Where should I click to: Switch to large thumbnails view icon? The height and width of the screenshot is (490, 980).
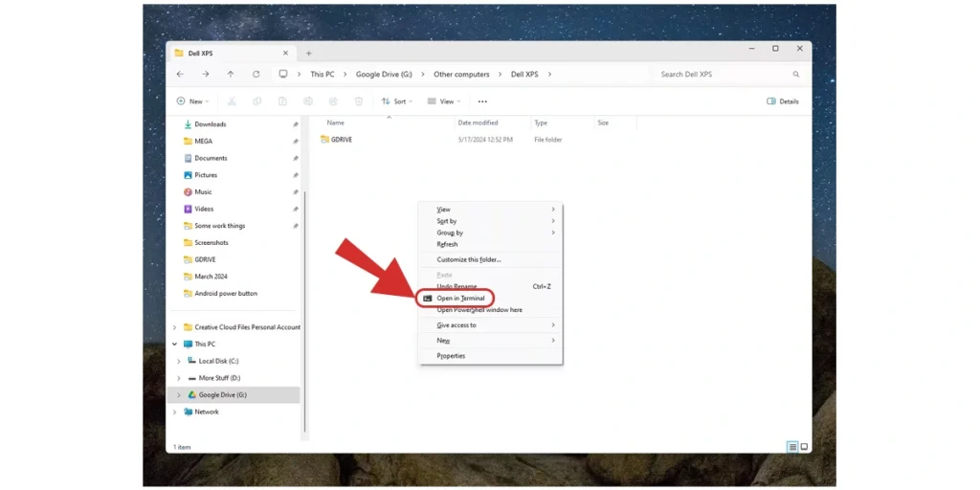click(x=804, y=447)
